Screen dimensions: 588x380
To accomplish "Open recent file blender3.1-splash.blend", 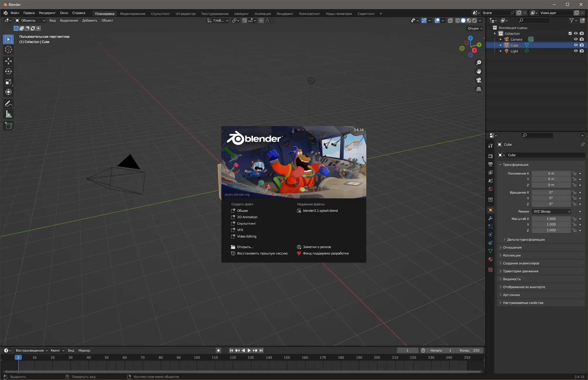I will click(320, 211).
